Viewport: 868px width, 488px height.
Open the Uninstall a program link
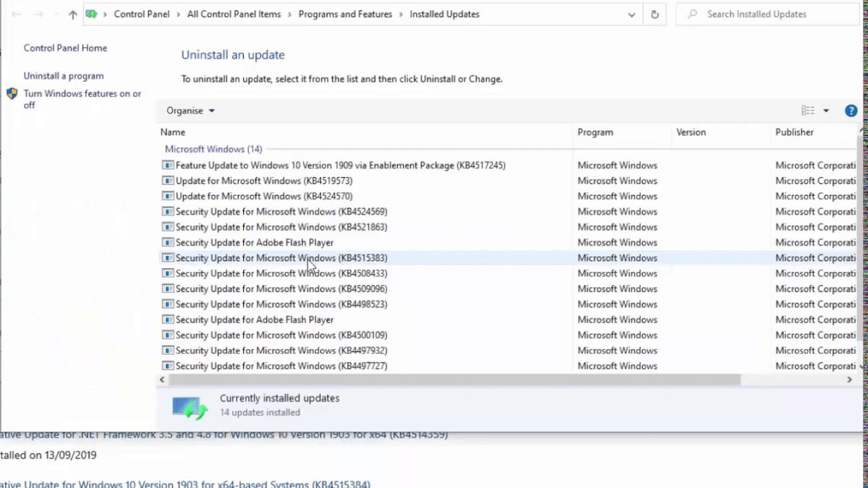click(x=64, y=76)
